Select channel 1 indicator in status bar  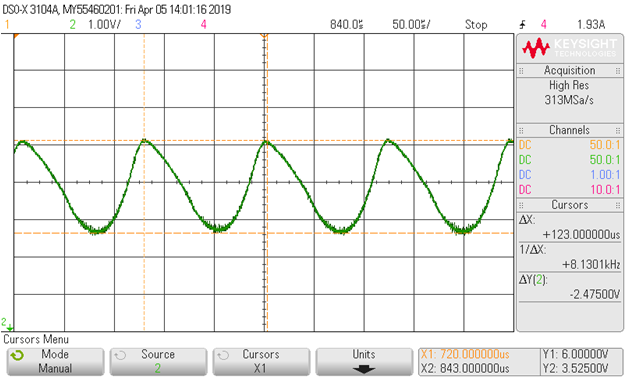click(7, 25)
